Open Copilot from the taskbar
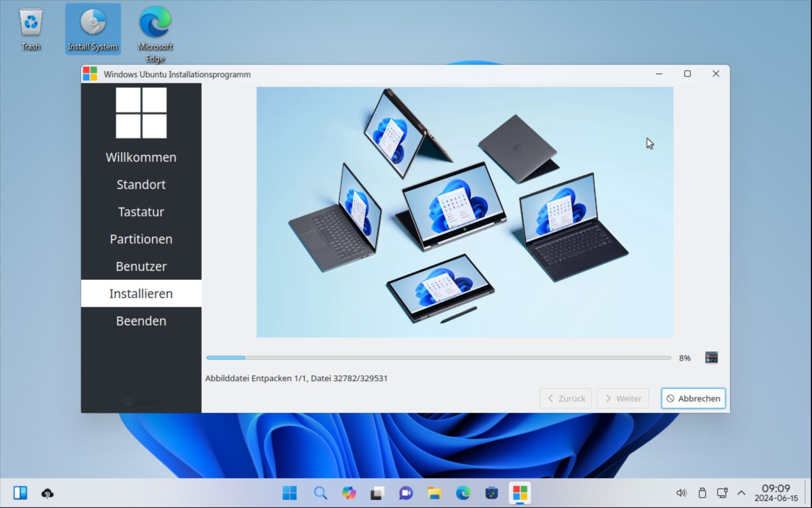Screen dimensions: 812x508 point(348,493)
